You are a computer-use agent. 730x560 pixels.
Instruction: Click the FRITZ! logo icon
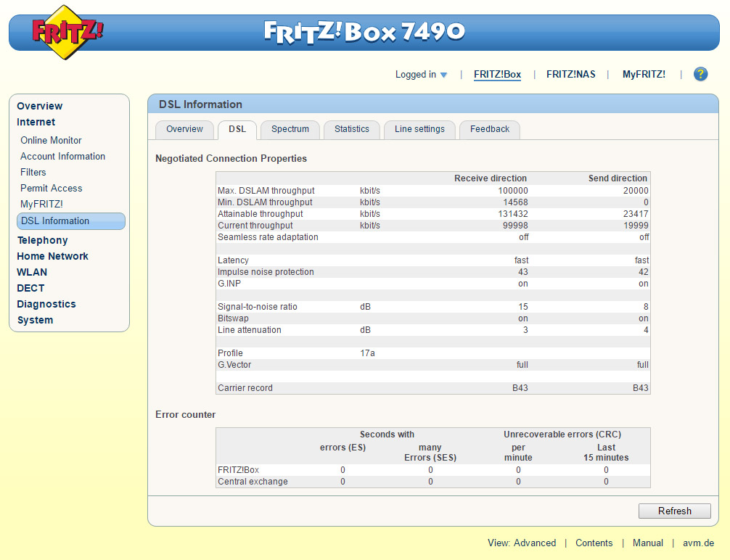click(67, 32)
